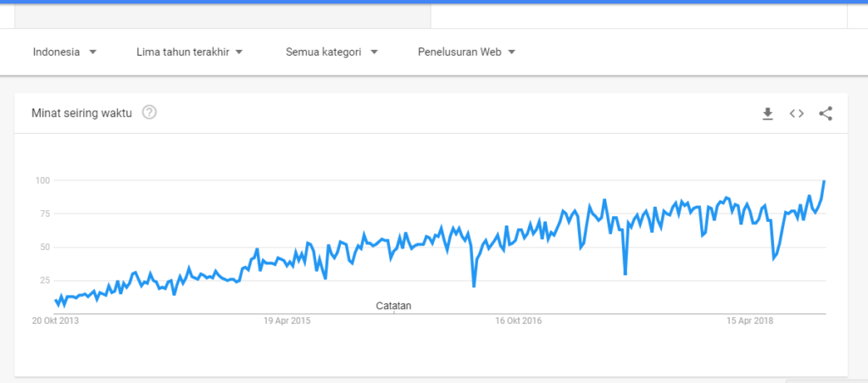Viewport: 868px width, 383px height.
Task: Click the 50 y-axis label
Action: tap(46, 247)
